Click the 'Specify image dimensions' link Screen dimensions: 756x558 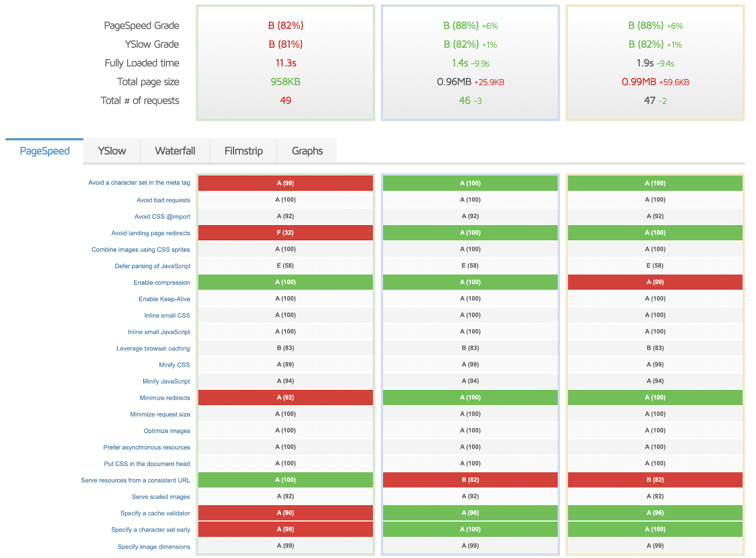tap(154, 547)
